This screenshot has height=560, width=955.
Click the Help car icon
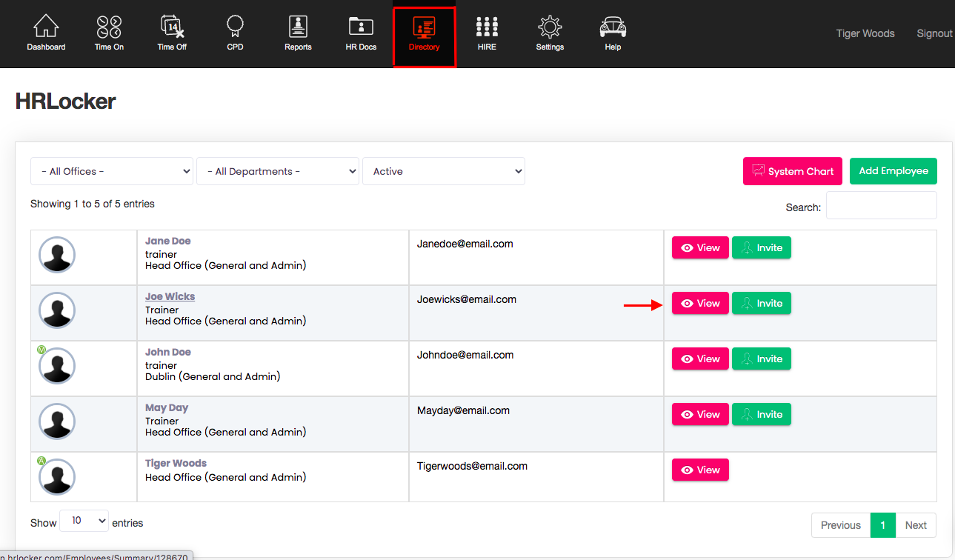[x=613, y=28]
